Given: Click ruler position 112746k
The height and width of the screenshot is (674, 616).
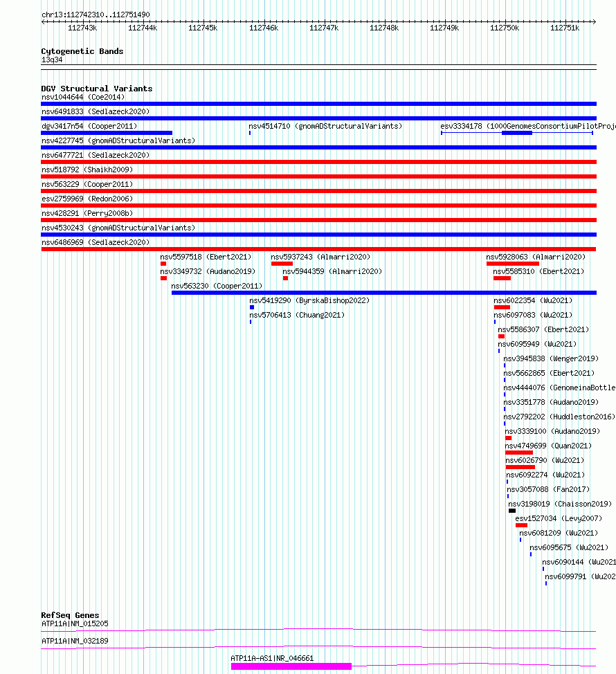Looking at the screenshot, I should click(x=264, y=28).
